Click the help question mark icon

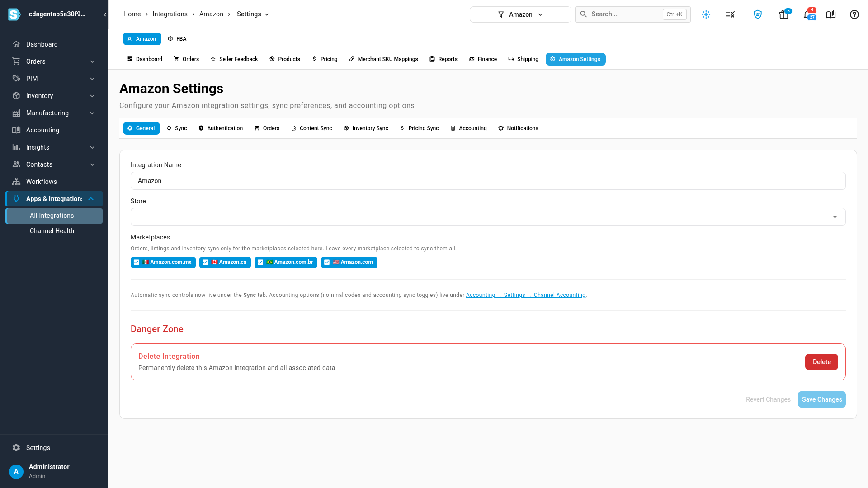point(854,14)
